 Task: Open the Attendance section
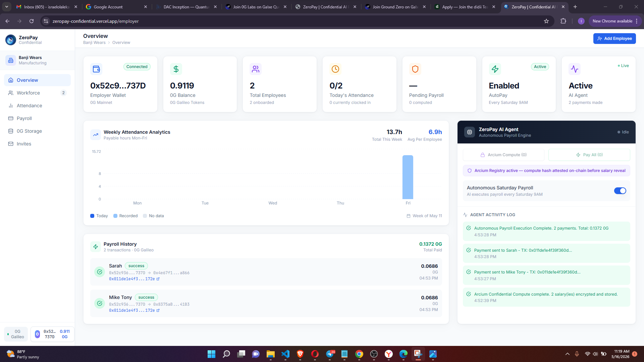[37, 106]
